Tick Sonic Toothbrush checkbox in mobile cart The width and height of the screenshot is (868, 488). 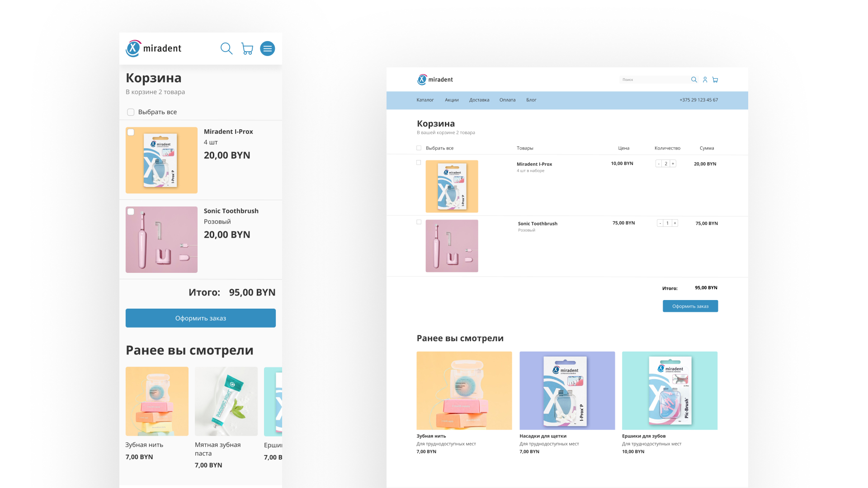pos(131,211)
